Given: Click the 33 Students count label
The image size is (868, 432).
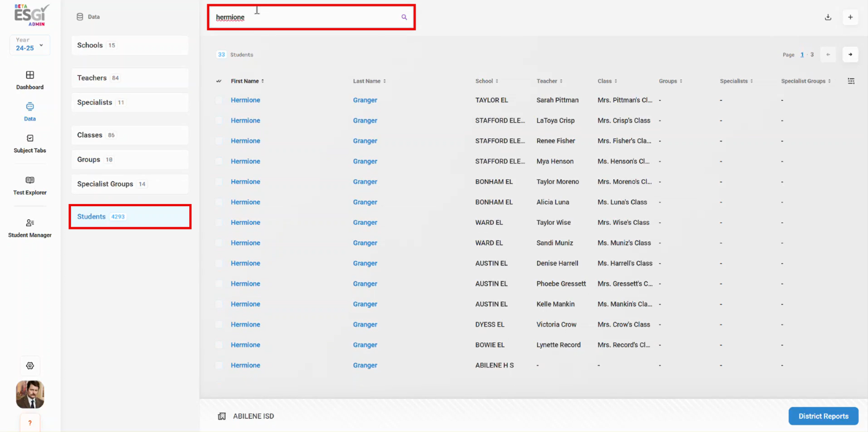Looking at the screenshot, I should pos(235,55).
